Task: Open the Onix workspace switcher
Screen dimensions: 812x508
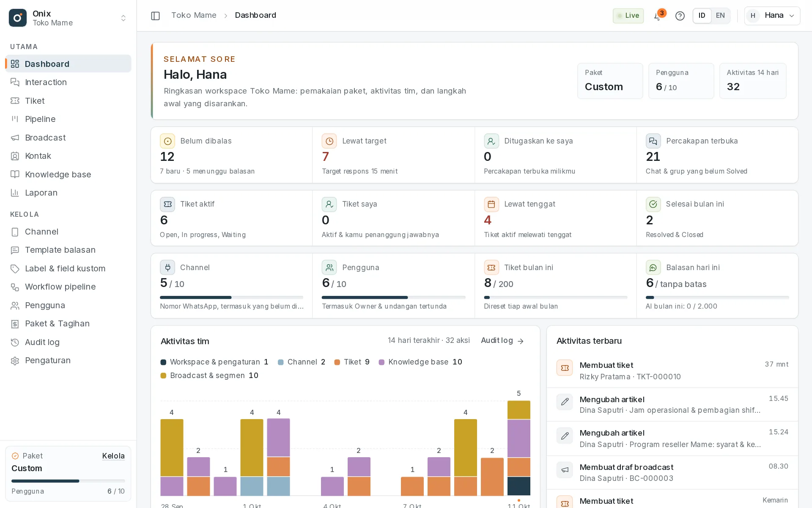Action: [68, 18]
